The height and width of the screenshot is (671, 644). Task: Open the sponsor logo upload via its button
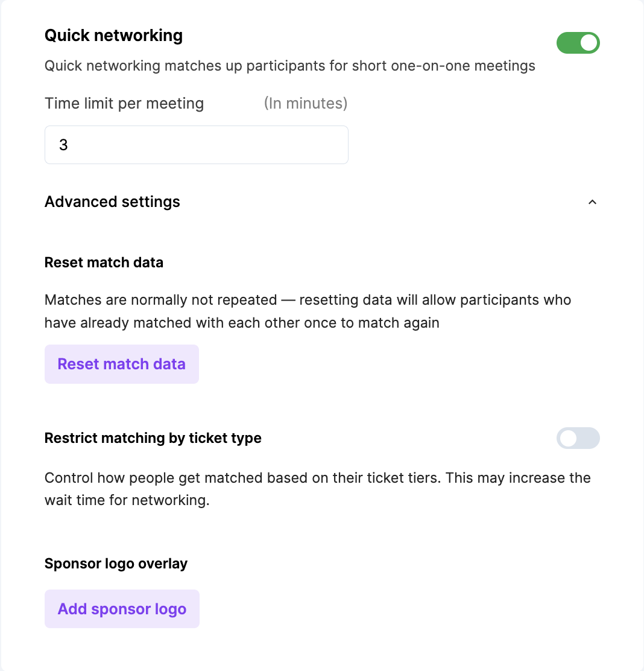[122, 608]
